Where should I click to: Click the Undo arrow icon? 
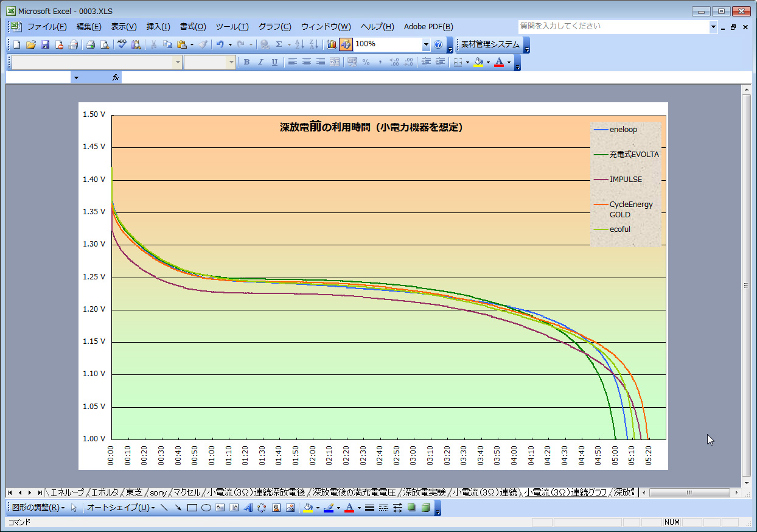(x=220, y=44)
